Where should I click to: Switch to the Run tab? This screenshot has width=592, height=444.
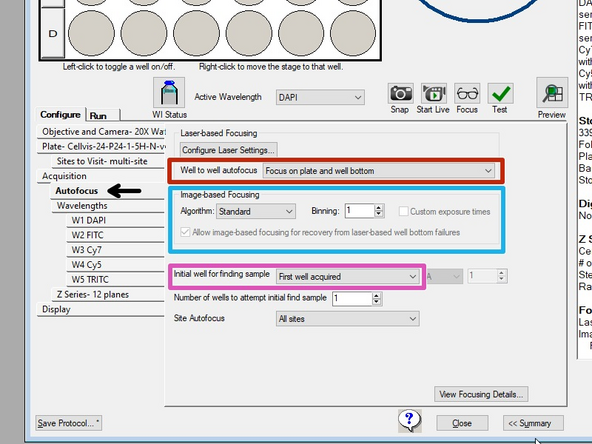coord(103,115)
